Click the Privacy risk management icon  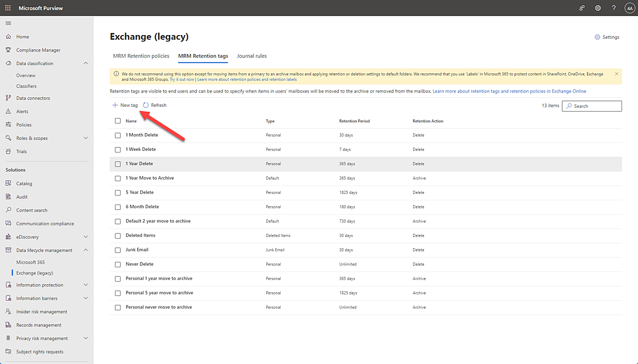pos(8,338)
